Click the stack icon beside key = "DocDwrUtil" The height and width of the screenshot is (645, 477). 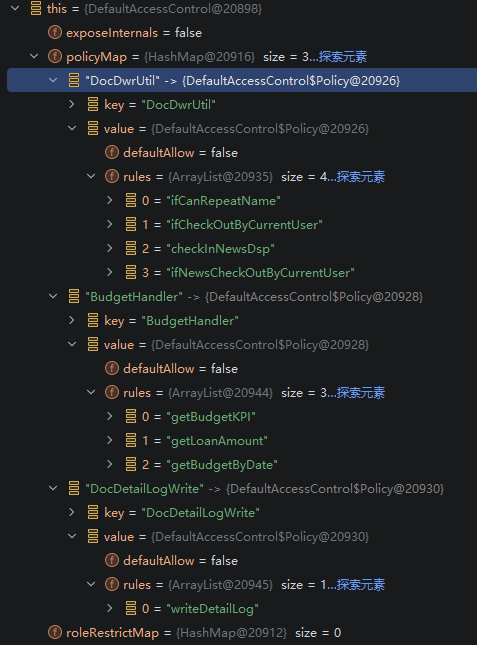point(93,104)
